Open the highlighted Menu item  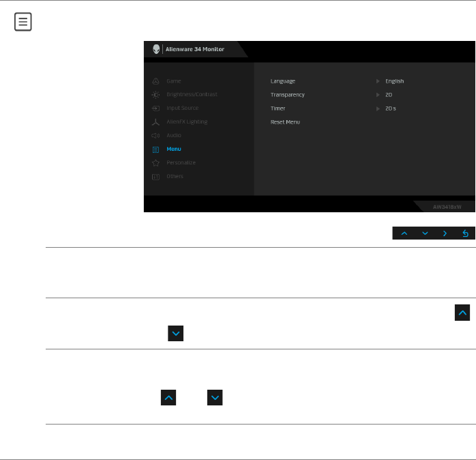click(174, 149)
